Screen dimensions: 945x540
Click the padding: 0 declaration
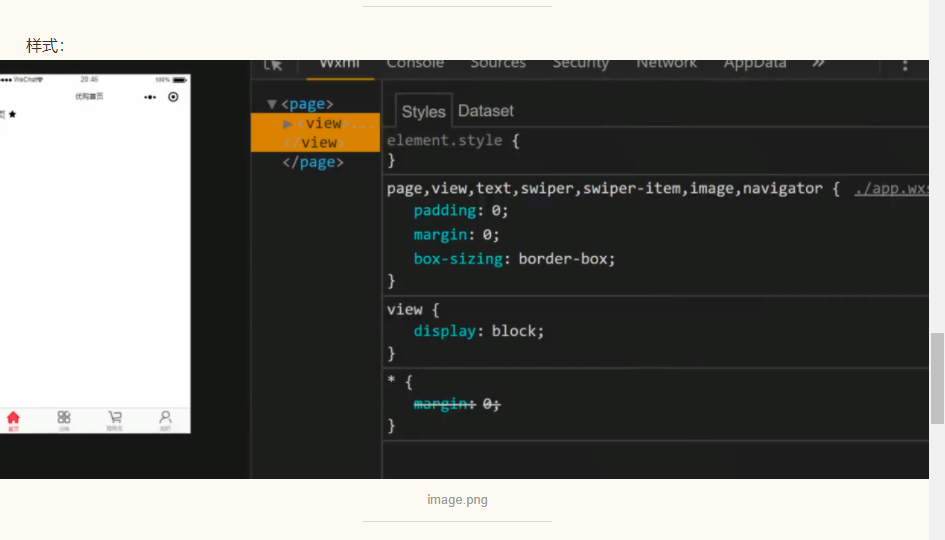click(461, 210)
